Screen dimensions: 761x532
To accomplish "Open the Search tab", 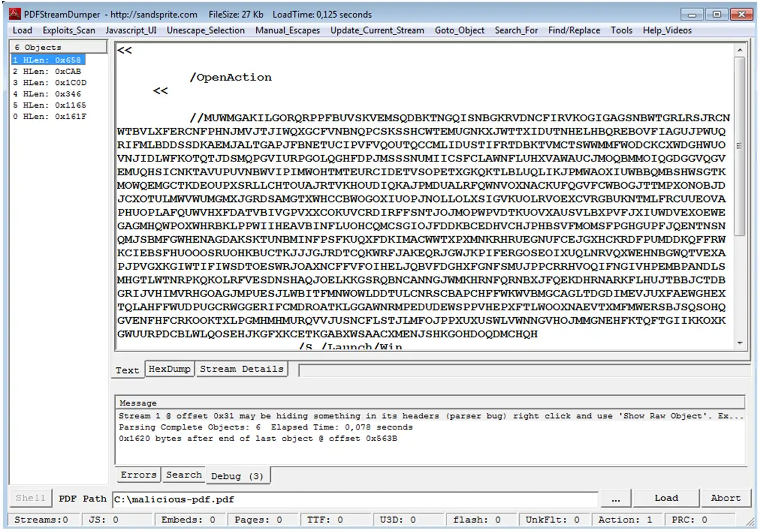I will coord(184,475).
